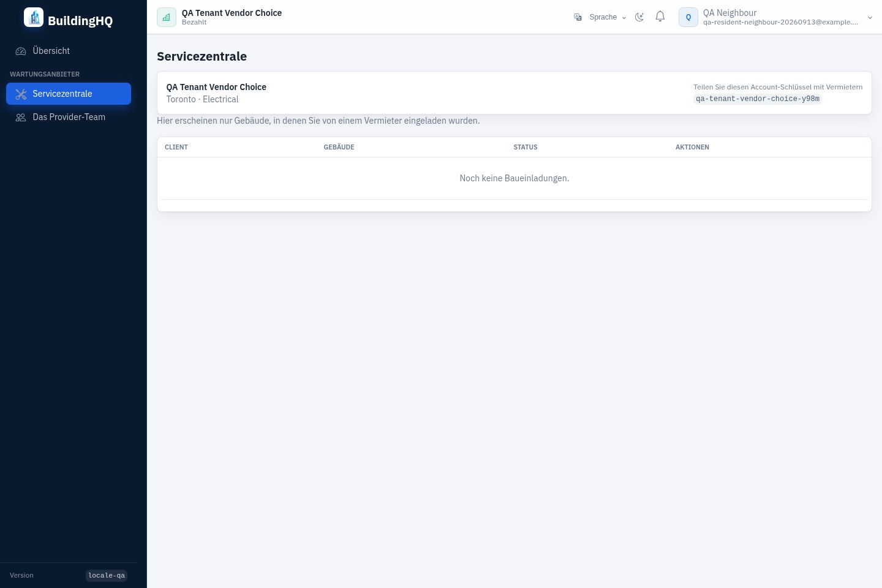Click the account key qa-tenant-vendor-choice-y98m
This screenshot has height=588, width=882.
[x=758, y=99]
